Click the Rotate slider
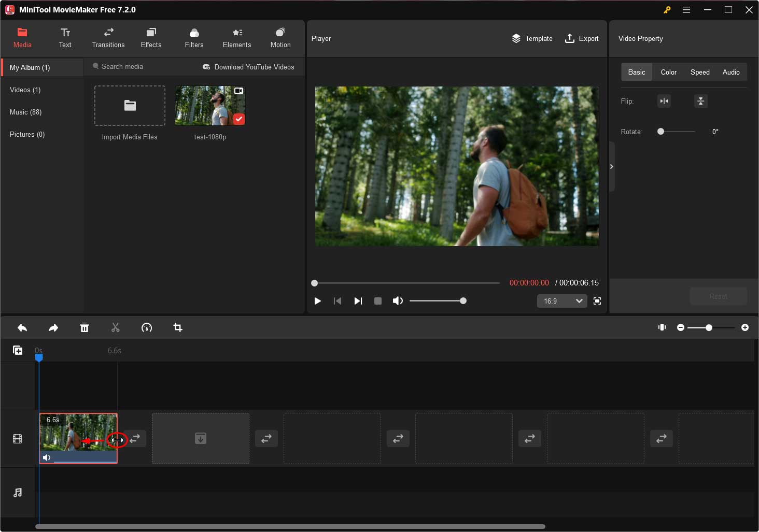This screenshot has height=532, width=759. click(676, 132)
